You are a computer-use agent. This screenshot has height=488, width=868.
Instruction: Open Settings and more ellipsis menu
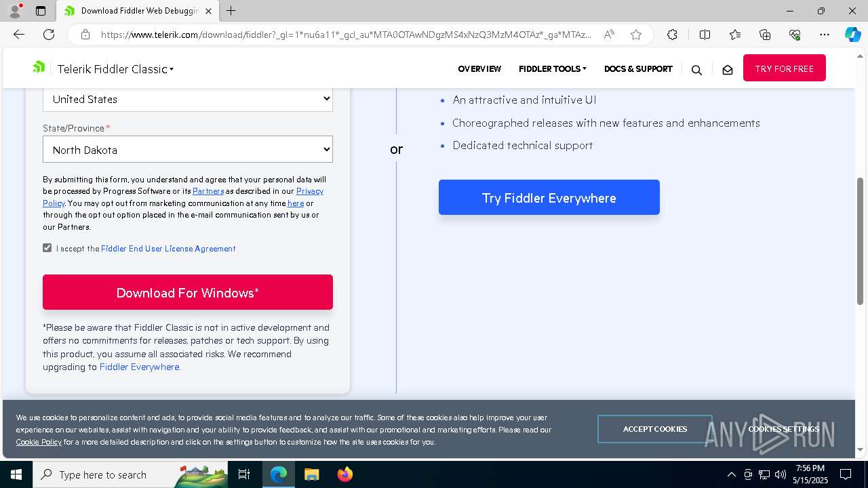tap(825, 35)
